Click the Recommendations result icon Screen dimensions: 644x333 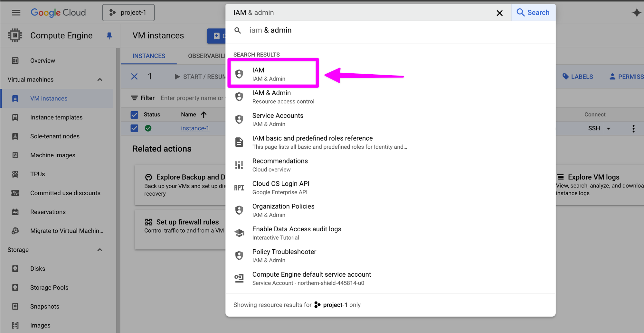pyautogui.click(x=239, y=165)
